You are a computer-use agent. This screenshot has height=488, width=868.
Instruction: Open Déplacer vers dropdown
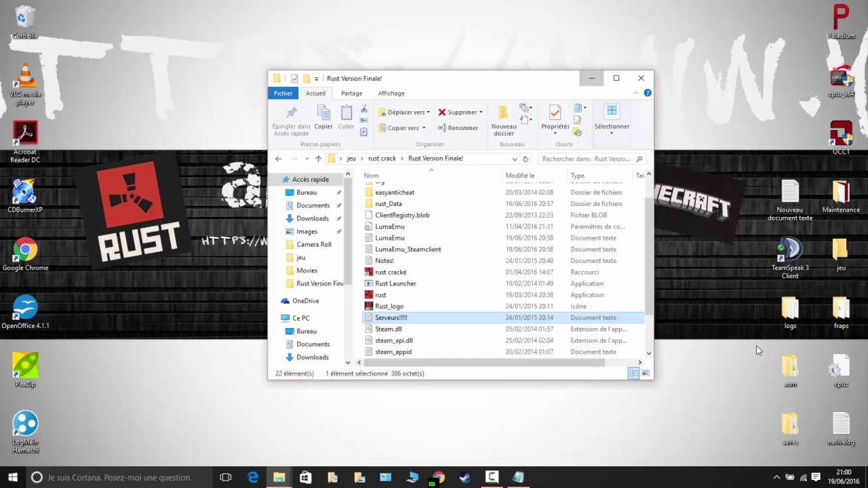coord(404,113)
